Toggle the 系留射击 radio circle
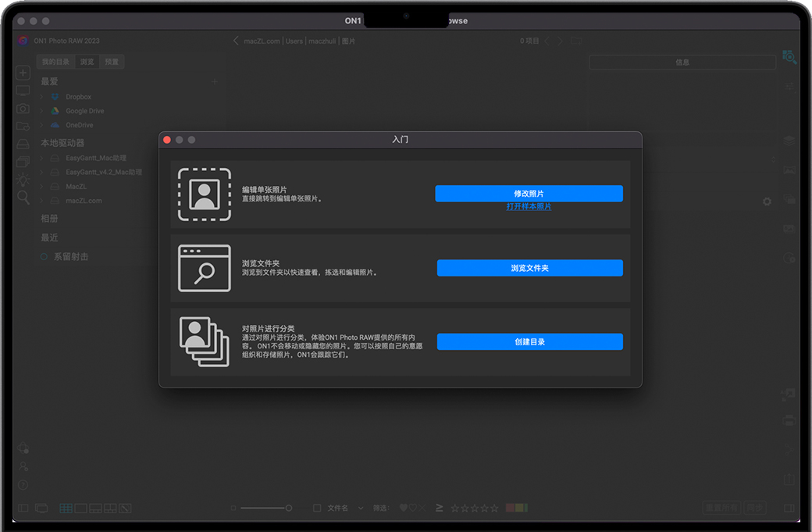Image resolution: width=812 pixels, height=532 pixels. 45,257
